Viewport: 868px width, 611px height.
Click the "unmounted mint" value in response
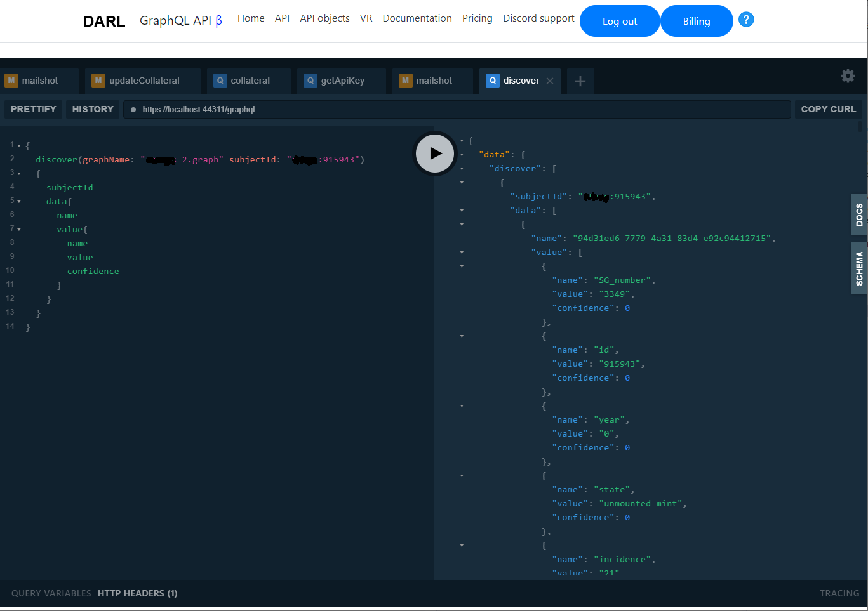[641, 504]
